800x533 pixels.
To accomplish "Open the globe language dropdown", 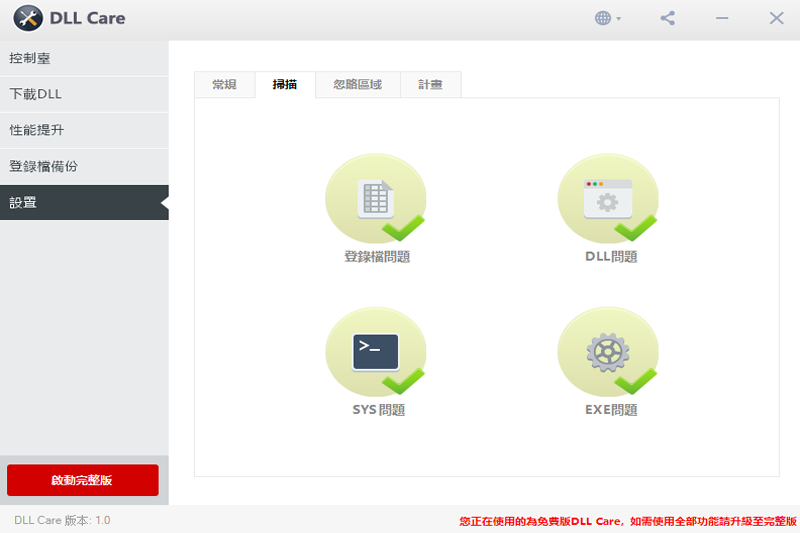I will click(608, 18).
